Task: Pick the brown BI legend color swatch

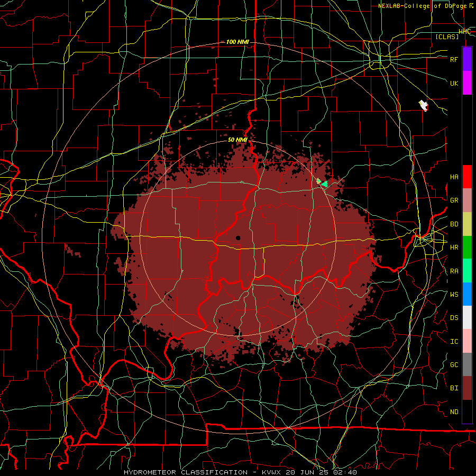Action: (x=467, y=388)
